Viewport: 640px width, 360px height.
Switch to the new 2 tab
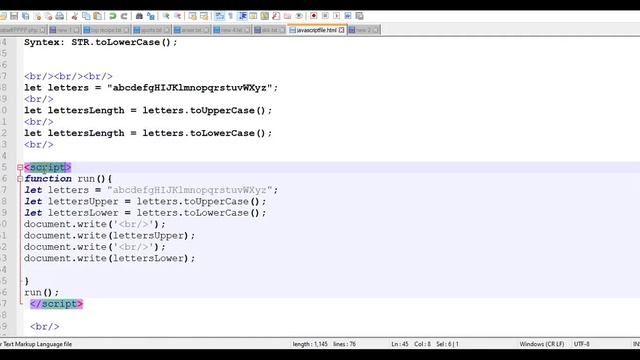coord(364,30)
